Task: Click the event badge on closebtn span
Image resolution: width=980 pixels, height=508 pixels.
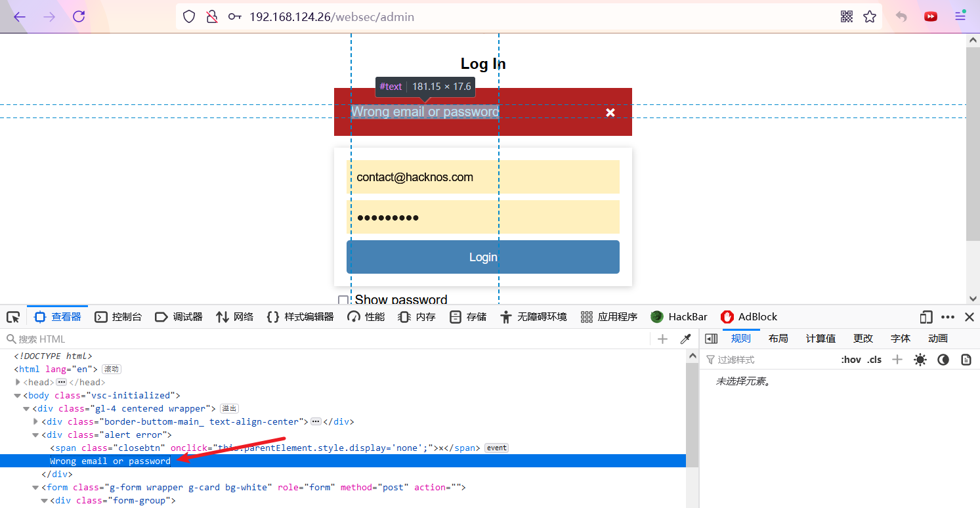Action: (x=496, y=448)
